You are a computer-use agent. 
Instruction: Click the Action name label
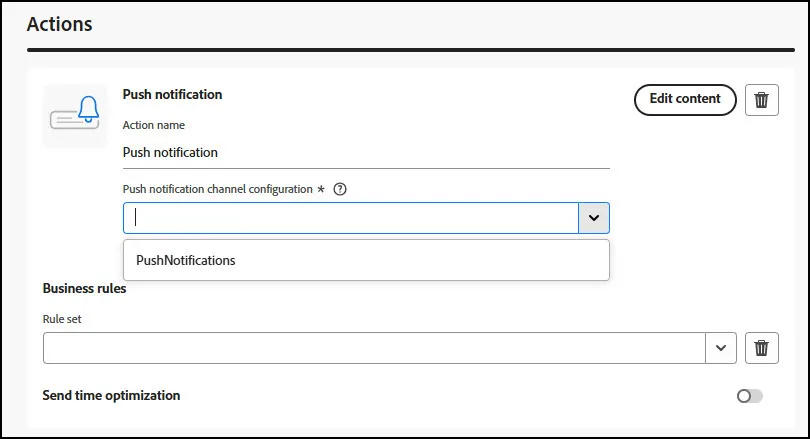click(x=154, y=125)
